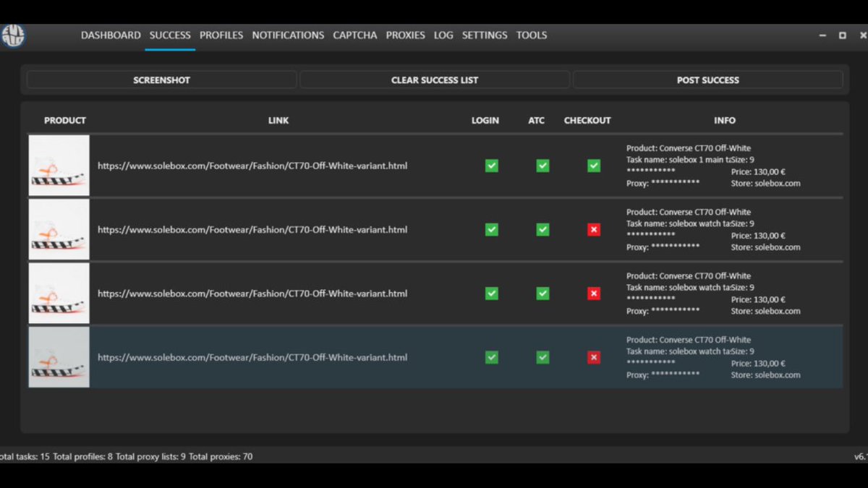This screenshot has width=868, height=488.
Task: Click the red checkout X in the highlighted row
Action: 594,358
